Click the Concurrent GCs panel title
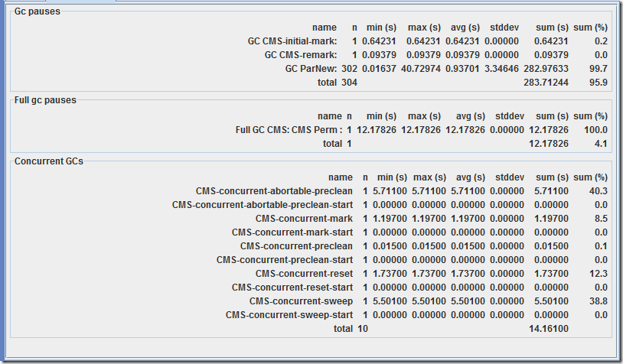This screenshot has width=623, height=364. [49, 161]
